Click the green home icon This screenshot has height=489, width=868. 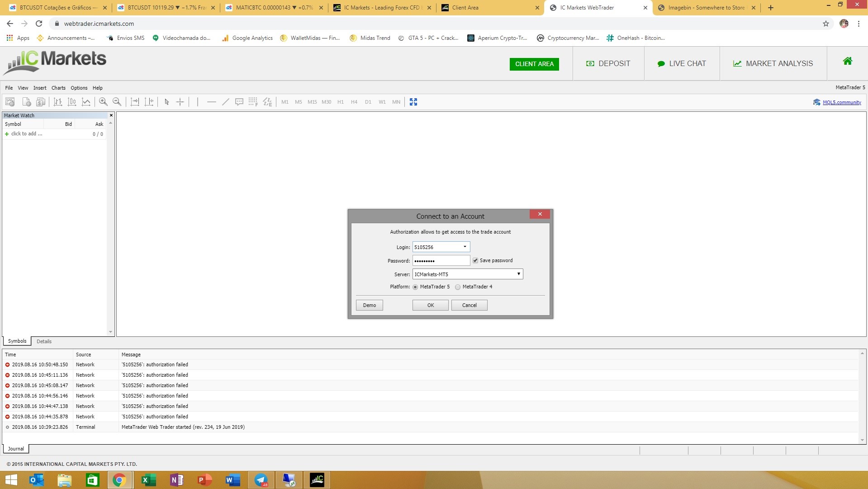point(848,61)
